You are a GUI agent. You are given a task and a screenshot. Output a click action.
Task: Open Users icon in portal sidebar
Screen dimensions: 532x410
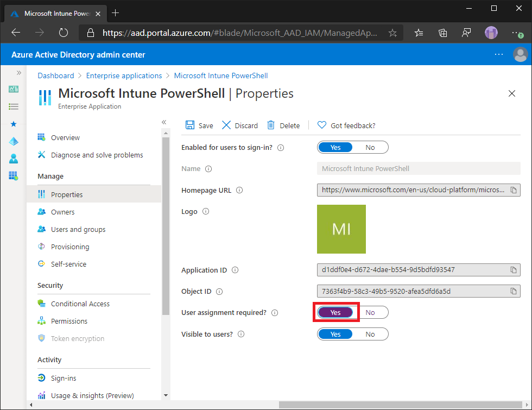click(x=14, y=159)
